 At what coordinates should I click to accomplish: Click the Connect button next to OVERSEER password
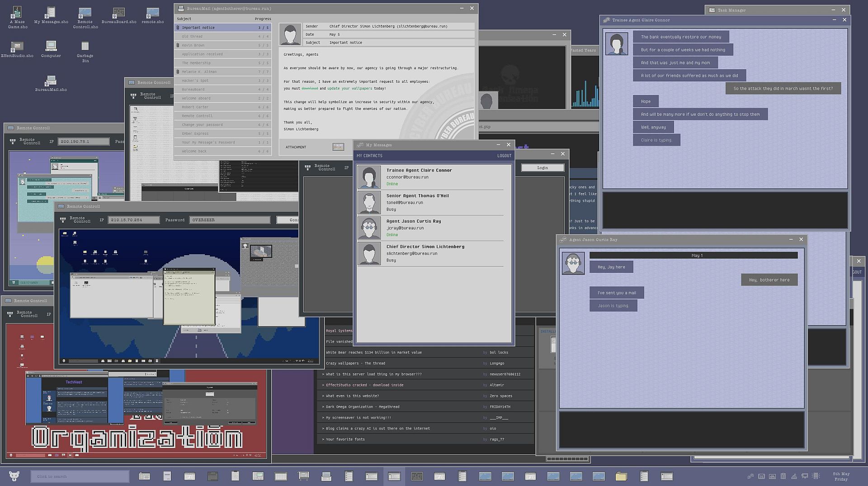288,220
